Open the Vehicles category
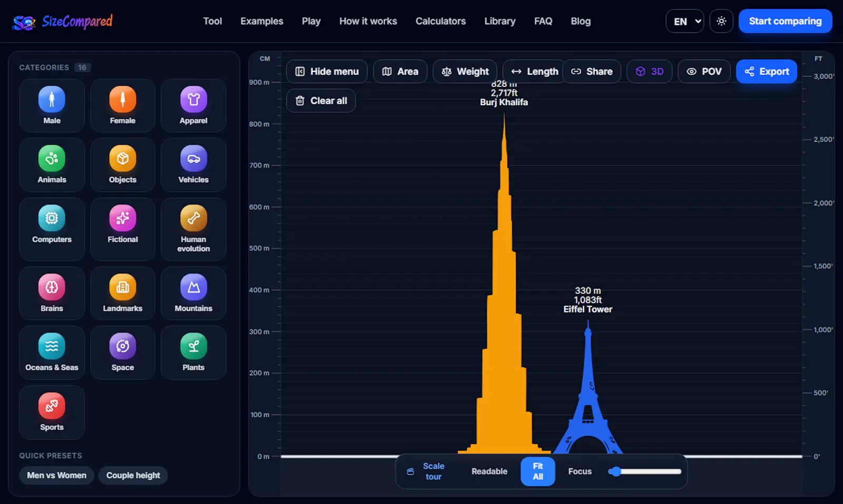This screenshot has width=843, height=504. tap(193, 165)
